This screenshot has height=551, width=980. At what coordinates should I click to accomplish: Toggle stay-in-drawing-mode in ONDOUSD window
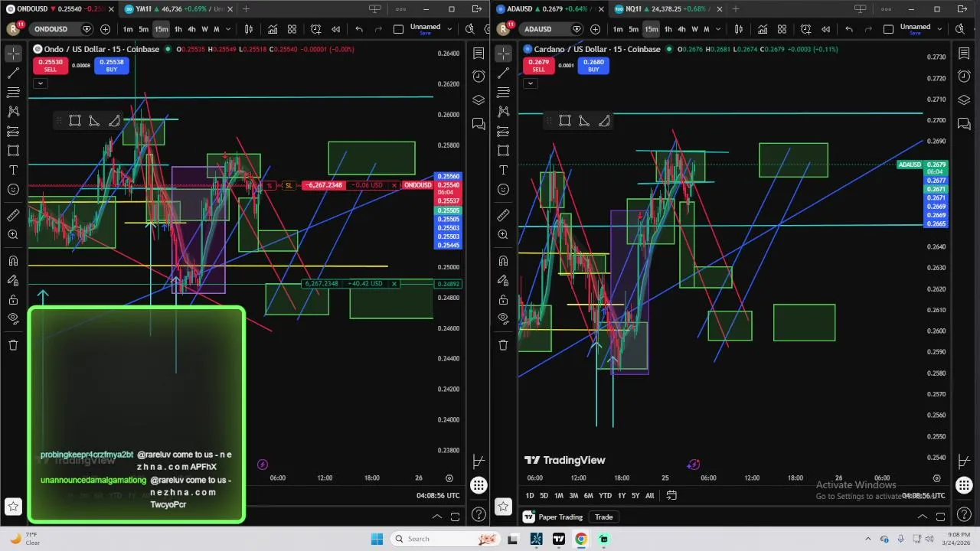pos(13,280)
